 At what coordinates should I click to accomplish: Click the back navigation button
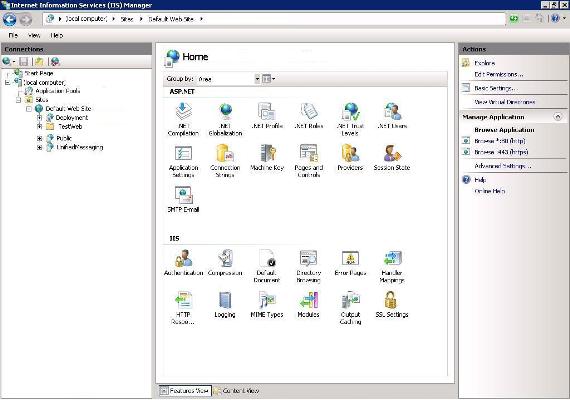(10, 19)
